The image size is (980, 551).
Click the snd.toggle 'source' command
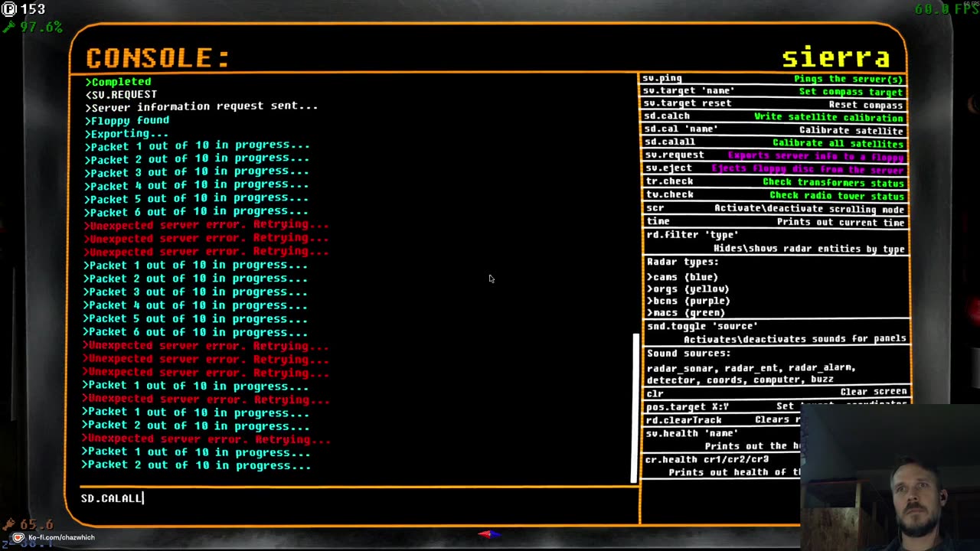click(x=702, y=326)
